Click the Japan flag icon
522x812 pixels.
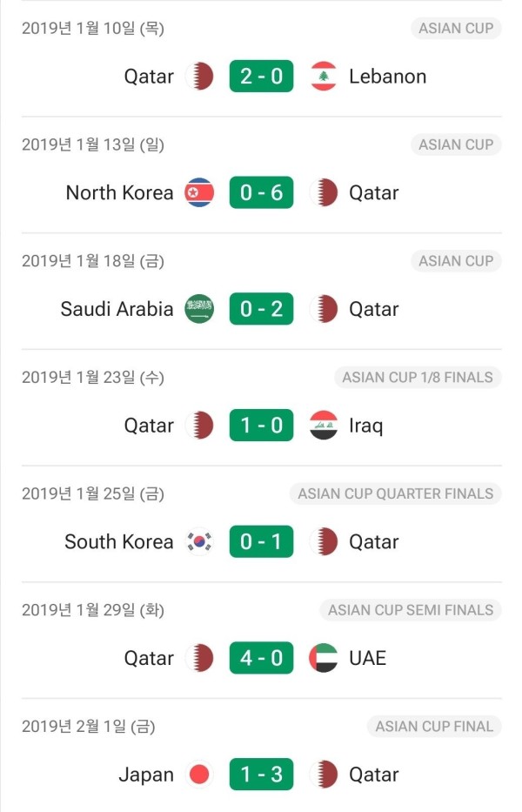[199, 775]
